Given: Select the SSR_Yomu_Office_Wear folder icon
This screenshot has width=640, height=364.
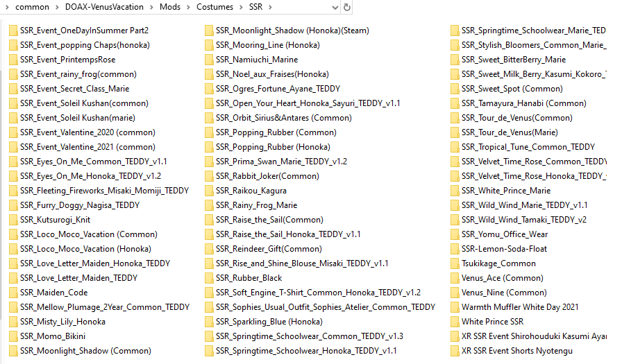Looking at the screenshot, I should click(455, 234).
